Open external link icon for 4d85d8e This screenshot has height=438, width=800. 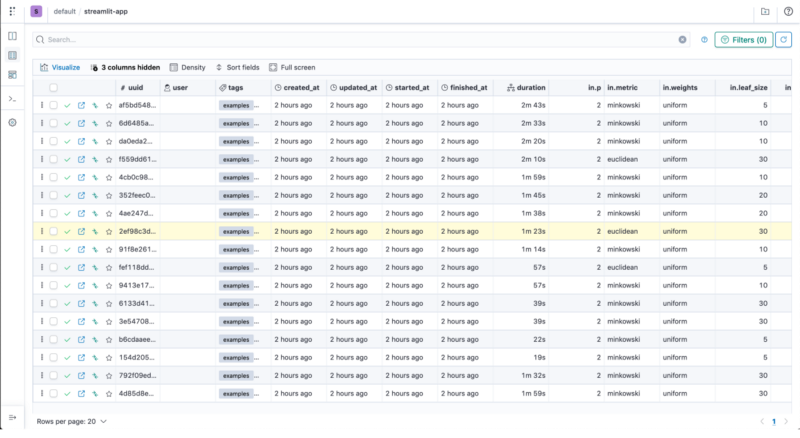pos(81,394)
